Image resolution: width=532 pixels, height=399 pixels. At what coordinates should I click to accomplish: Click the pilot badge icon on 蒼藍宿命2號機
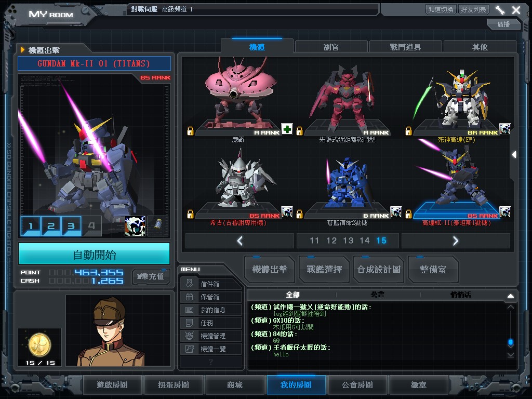[x=396, y=212]
